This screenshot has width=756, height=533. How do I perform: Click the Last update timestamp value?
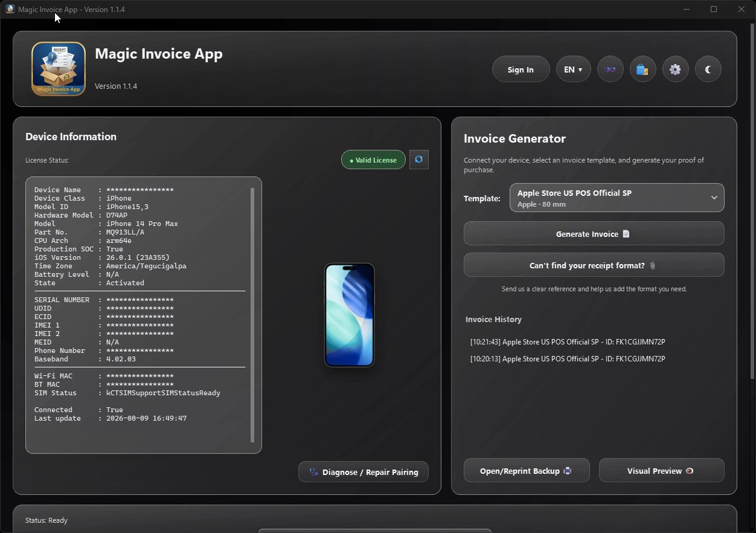point(147,418)
